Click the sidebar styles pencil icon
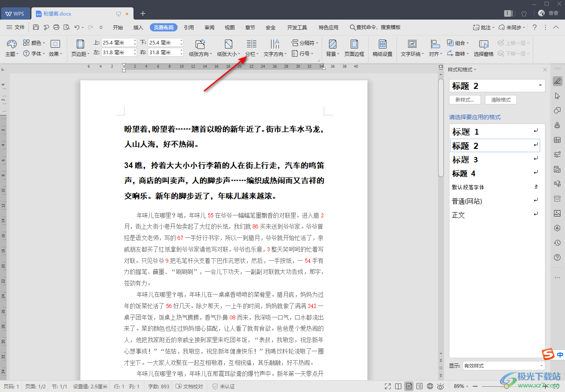This screenshot has width=565, height=392. (557, 81)
